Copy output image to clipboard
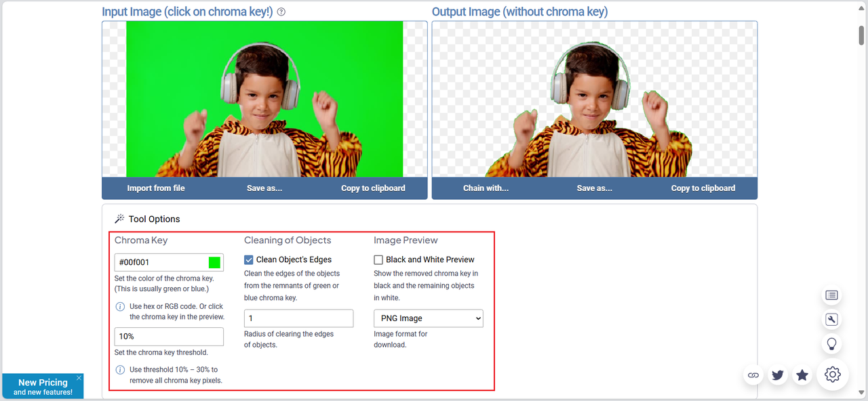The width and height of the screenshot is (868, 401). tap(703, 188)
